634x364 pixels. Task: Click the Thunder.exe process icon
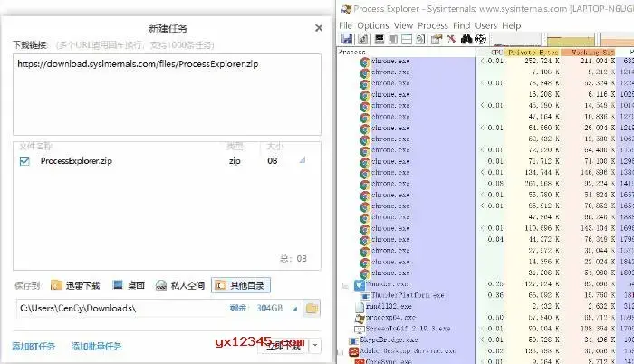coord(360,284)
